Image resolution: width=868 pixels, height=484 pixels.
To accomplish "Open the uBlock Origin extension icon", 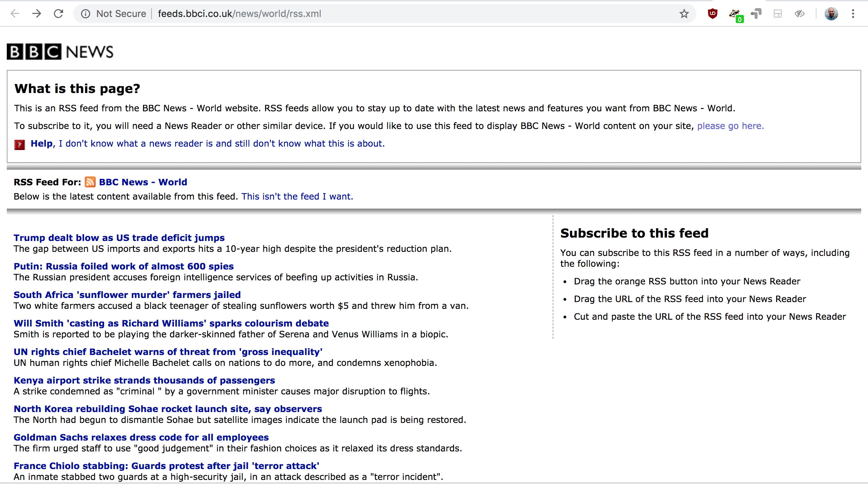I will pyautogui.click(x=712, y=14).
